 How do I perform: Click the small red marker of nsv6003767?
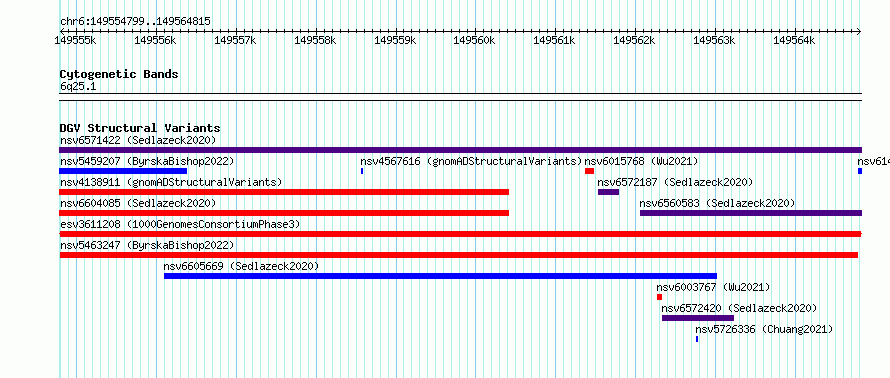[x=660, y=297]
